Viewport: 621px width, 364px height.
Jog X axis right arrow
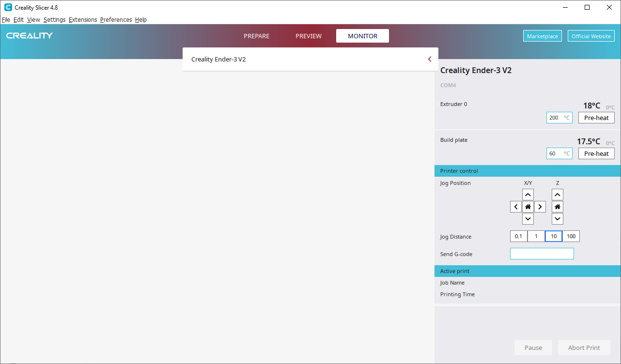coord(540,207)
